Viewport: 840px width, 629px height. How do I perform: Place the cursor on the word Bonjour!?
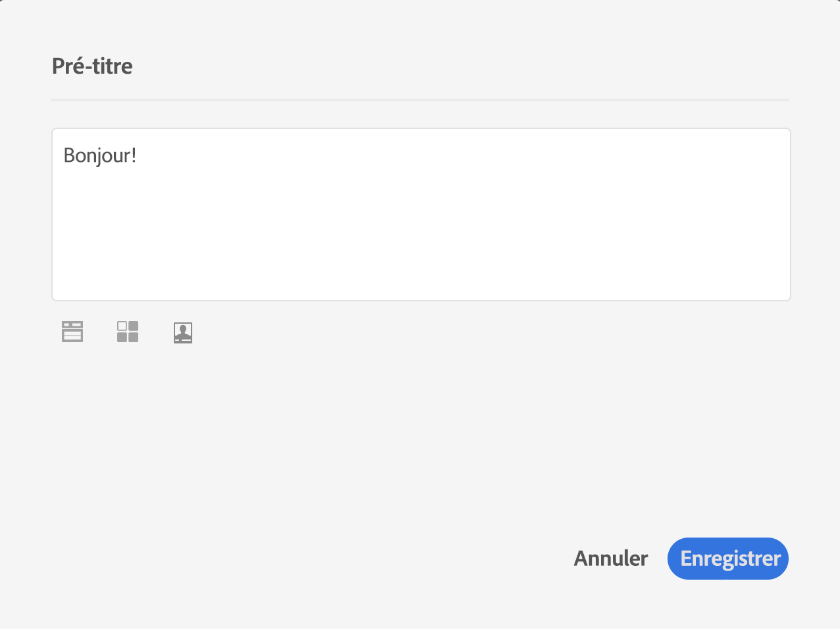click(x=100, y=156)
